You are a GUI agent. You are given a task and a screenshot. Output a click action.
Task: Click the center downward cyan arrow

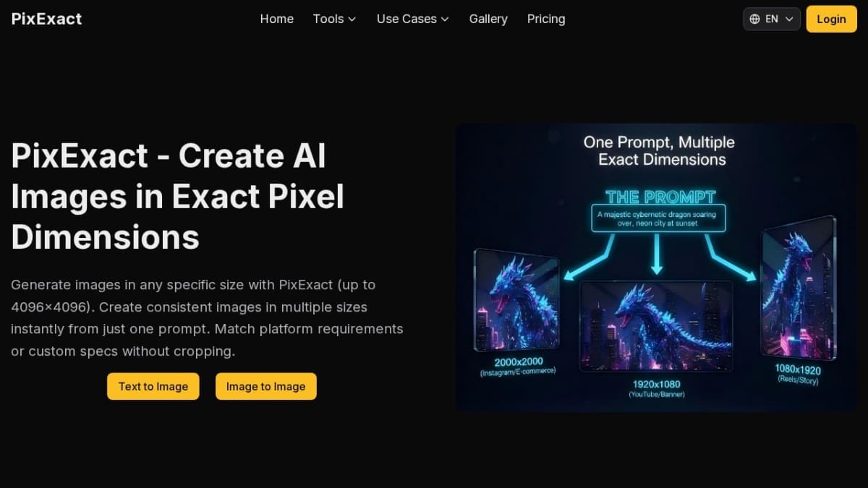(x=657, y=254)
